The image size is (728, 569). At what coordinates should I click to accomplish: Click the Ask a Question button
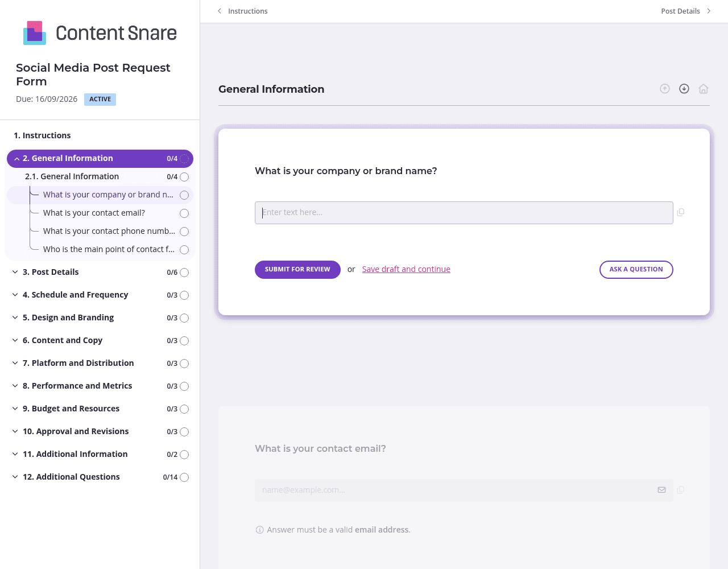[636, 270]
